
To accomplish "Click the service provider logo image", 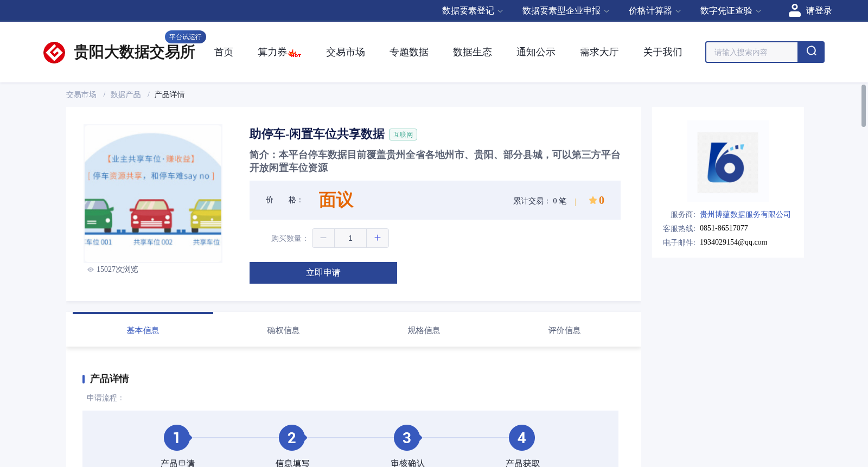I will (x=727, y=162).
